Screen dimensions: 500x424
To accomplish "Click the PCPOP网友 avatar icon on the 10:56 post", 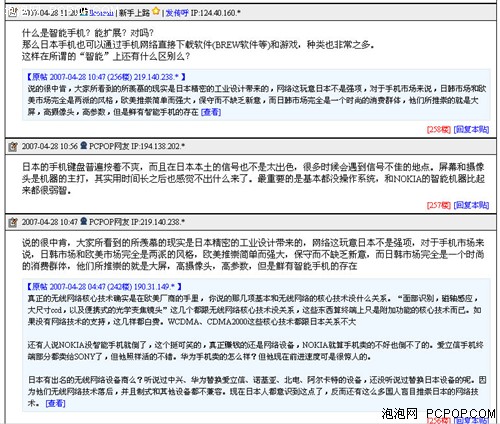I will (84, 145).
